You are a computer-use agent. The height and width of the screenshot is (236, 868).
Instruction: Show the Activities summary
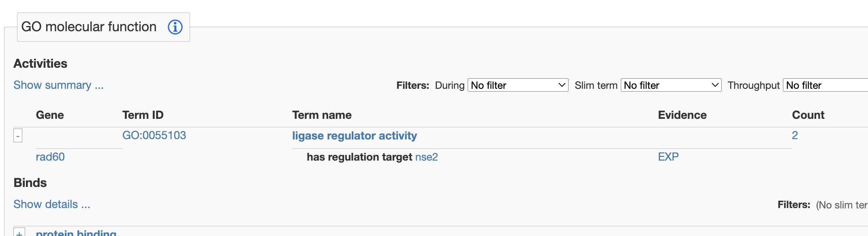point(58,85)
